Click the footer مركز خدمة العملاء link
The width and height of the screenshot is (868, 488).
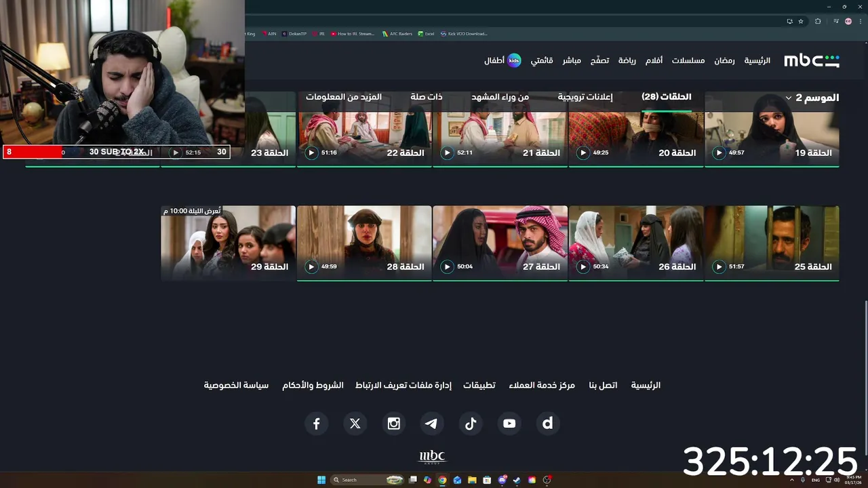(542, 386)
